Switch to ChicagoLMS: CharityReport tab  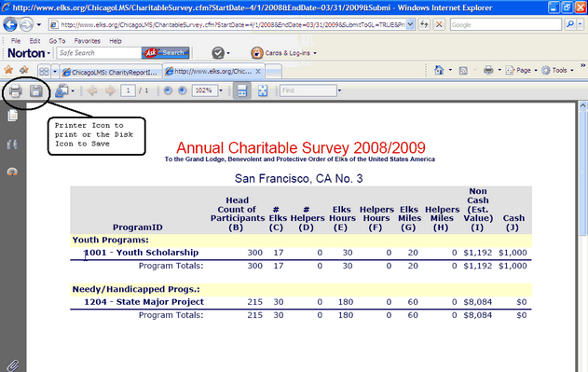point(111,72)
